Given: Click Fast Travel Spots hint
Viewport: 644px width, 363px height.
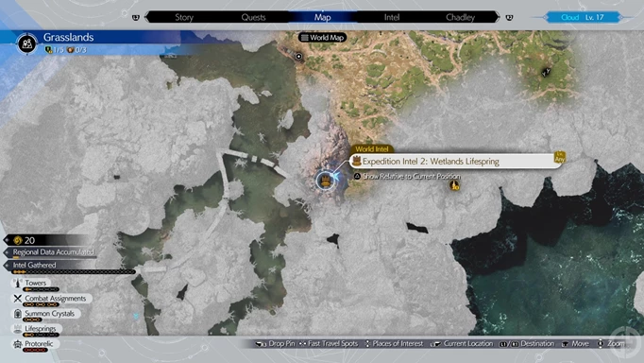Looking at the screenshot, I should tap(329, 344).
